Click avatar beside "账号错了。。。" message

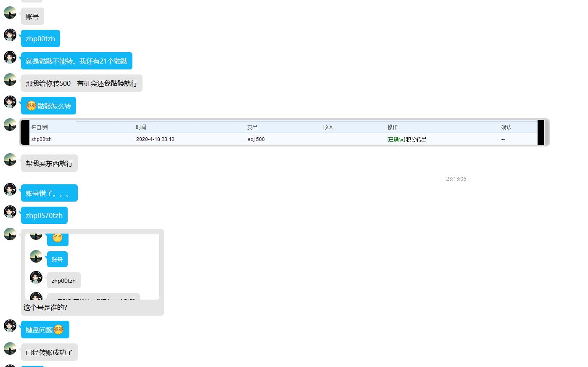[x=10, y=189]
